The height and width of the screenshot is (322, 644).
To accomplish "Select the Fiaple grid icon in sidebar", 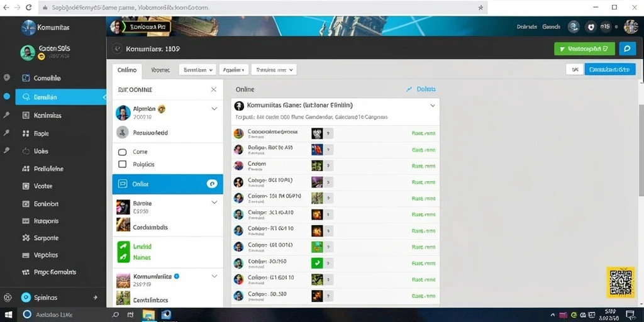I will click(26, 133).
